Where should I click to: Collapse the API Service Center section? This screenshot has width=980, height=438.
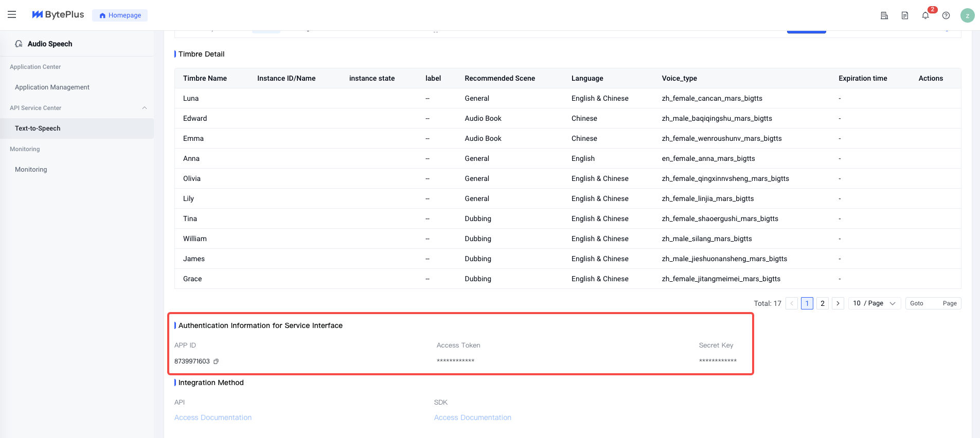pos(145,108)
